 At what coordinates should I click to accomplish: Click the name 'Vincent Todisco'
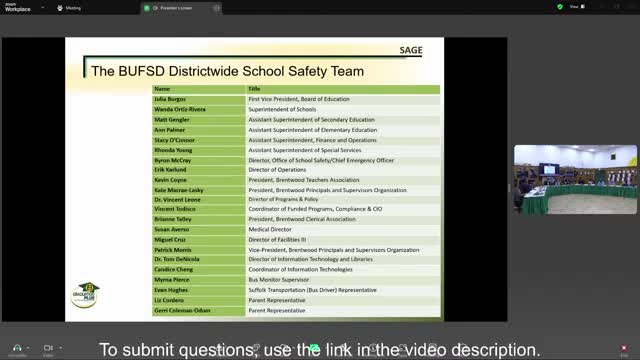coord(175,209)
